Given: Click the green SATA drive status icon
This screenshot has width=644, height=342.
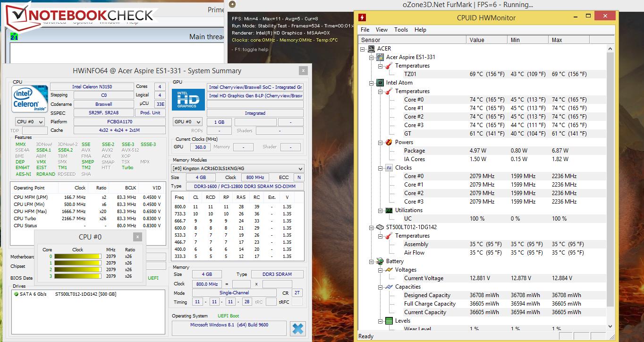Looking at the screenshot, I should [x=17, y=294].
